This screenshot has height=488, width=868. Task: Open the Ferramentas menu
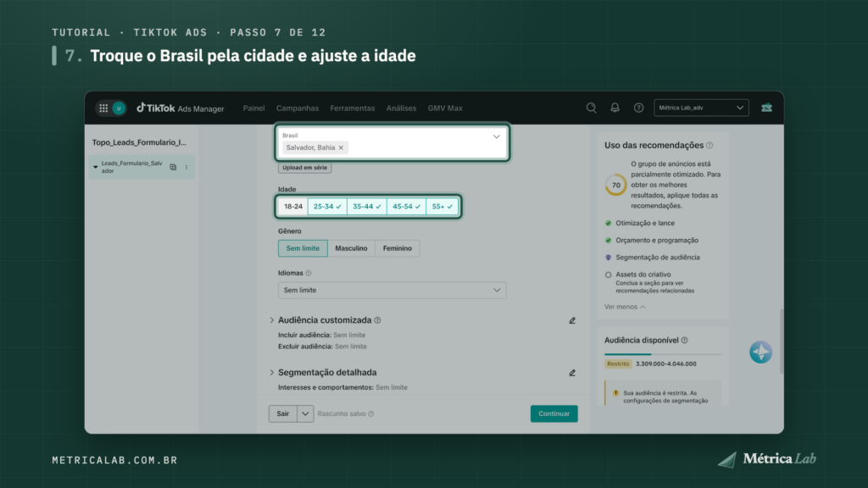coord(352,108)
